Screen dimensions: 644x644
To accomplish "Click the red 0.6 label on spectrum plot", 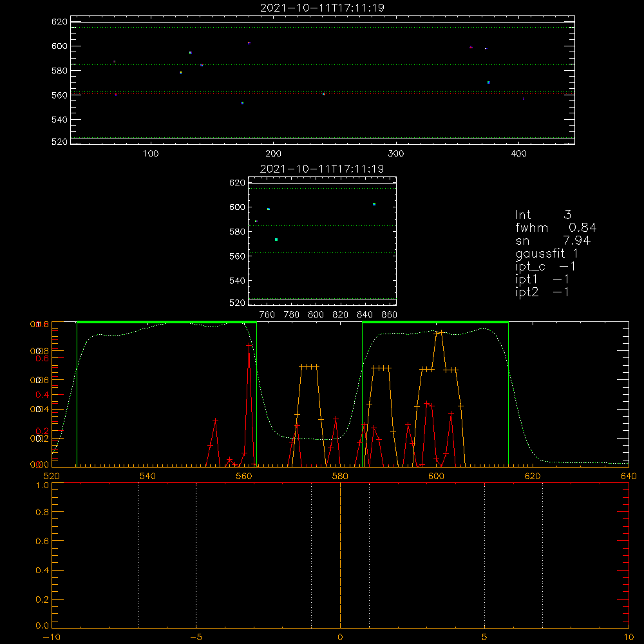I will click(43, 359).
